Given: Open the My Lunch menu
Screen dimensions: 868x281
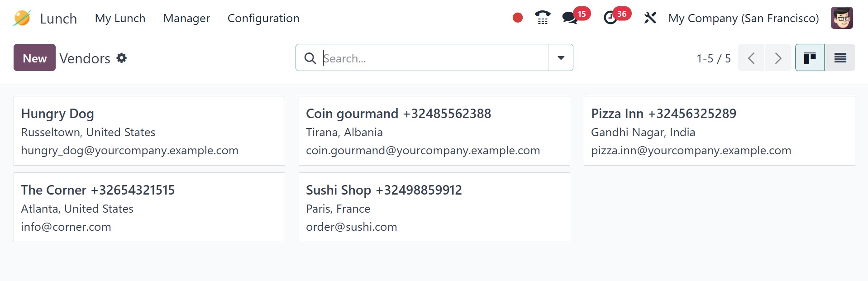Looking at the screenshot, I should 120,18.
